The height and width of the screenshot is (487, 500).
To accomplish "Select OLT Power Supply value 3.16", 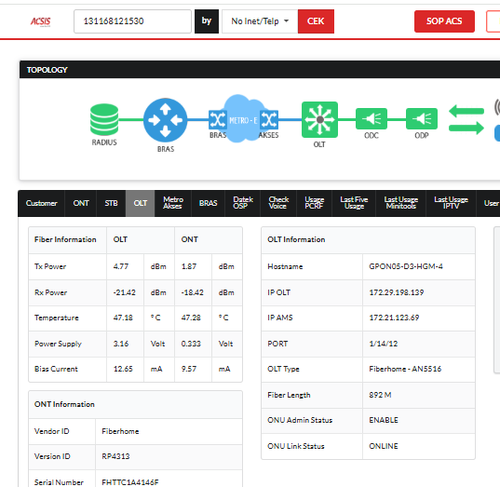I will (x=121, y=344).
